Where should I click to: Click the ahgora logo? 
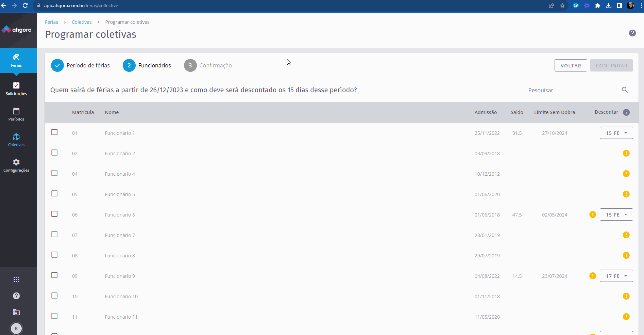[16, 30]
